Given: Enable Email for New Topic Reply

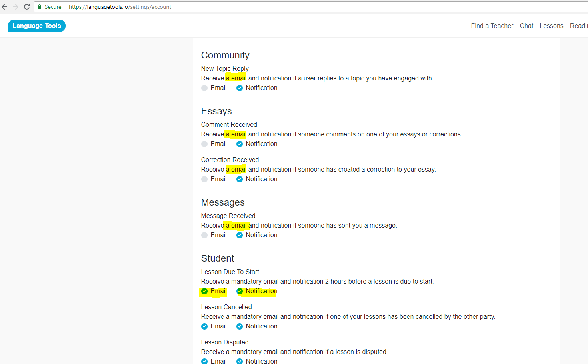Looking at the screenshot, I should (204, 88).
